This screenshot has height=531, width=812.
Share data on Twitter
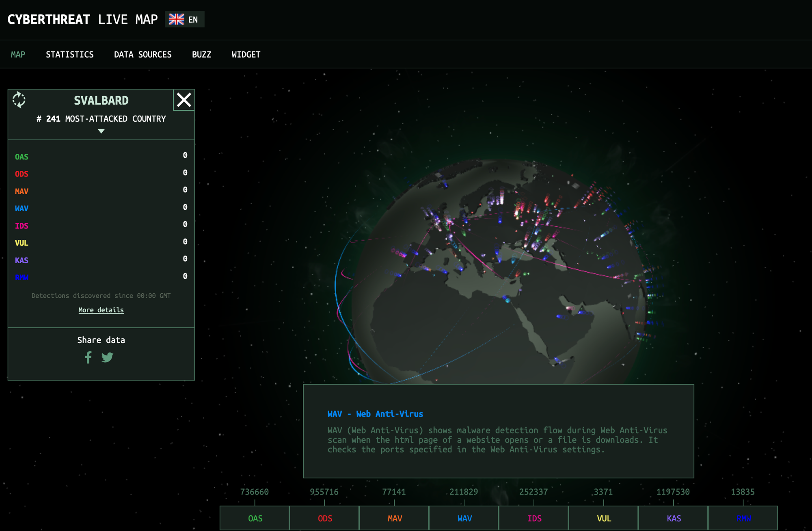[x=107, y=357]
